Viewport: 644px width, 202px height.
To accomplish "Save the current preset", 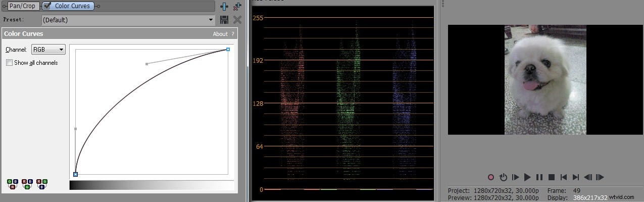I will click(x=225, y=20).
